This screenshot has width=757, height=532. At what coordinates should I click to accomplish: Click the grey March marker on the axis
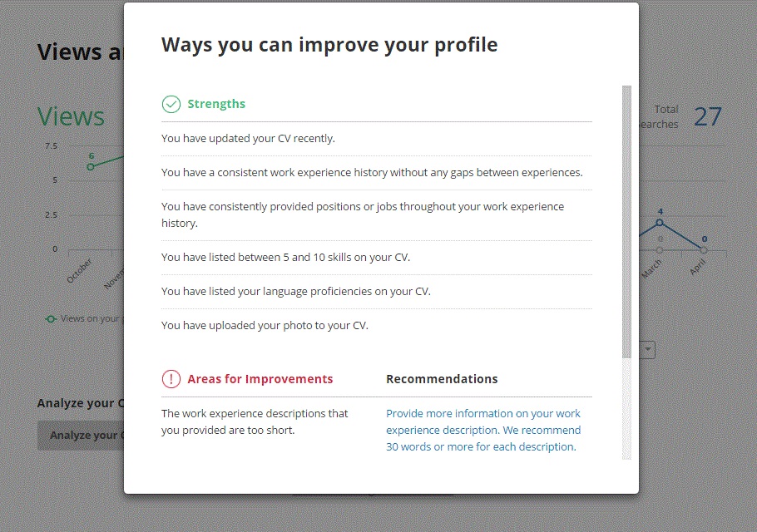[x=660, y=249]
